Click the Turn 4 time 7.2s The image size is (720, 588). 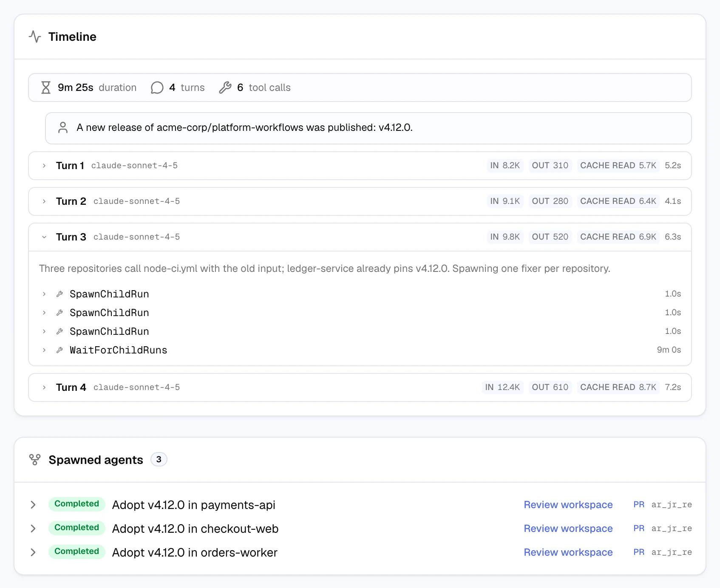coord(673,387)
